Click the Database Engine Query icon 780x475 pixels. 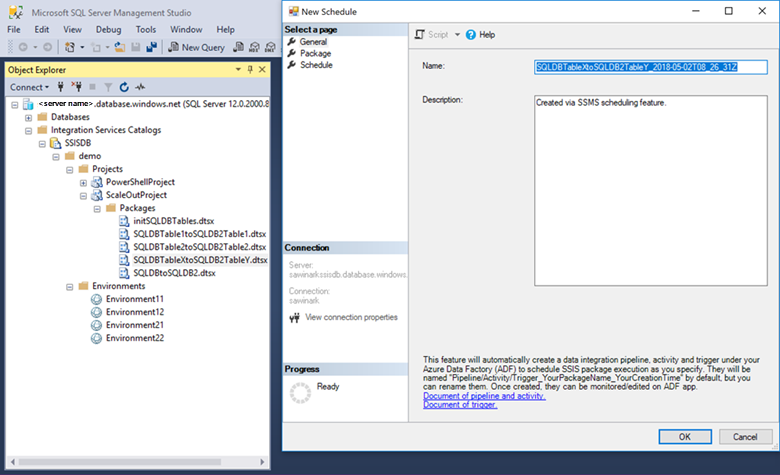click(239, 47)
